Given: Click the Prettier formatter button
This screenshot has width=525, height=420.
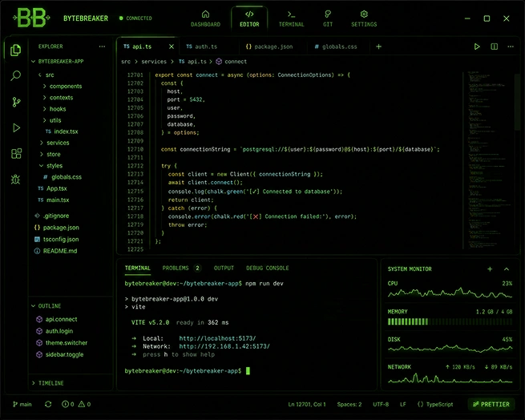Looking at the screenshot, I should coord(491,404).
